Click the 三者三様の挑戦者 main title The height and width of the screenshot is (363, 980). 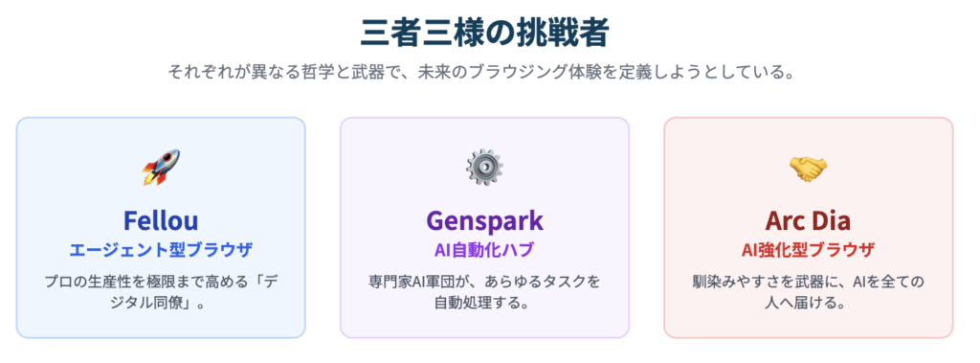[x=483, y=33]
